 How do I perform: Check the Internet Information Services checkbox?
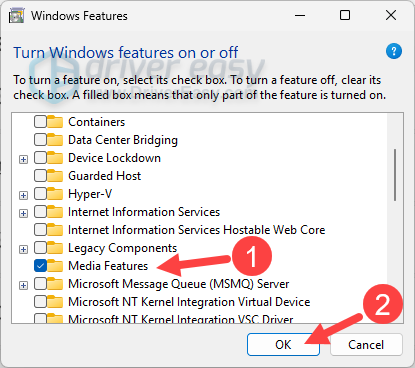40,212
